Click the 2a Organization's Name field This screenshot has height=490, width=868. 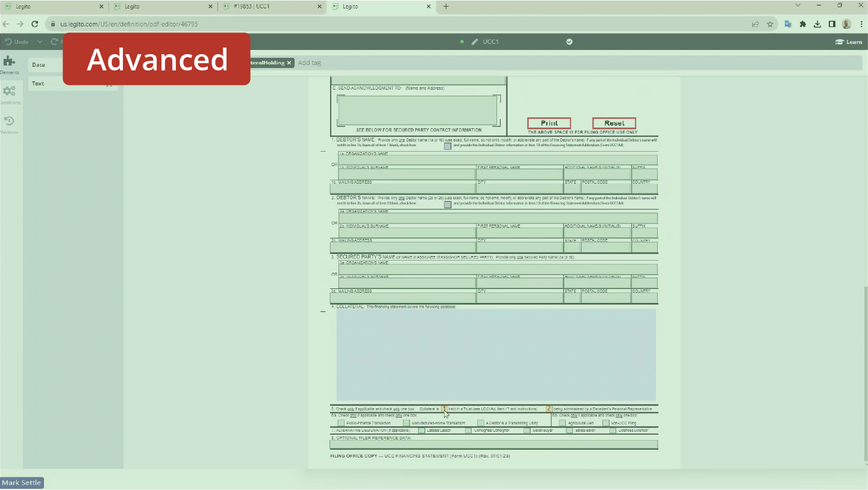tap(498, 218)
